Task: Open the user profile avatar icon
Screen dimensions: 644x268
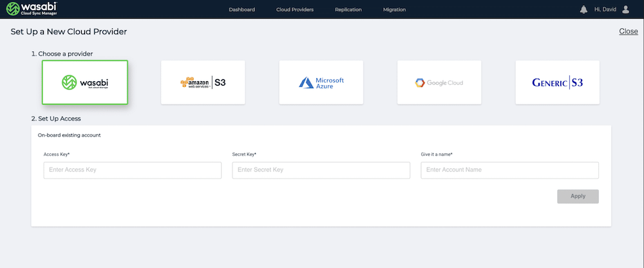Action: (625, 10)
